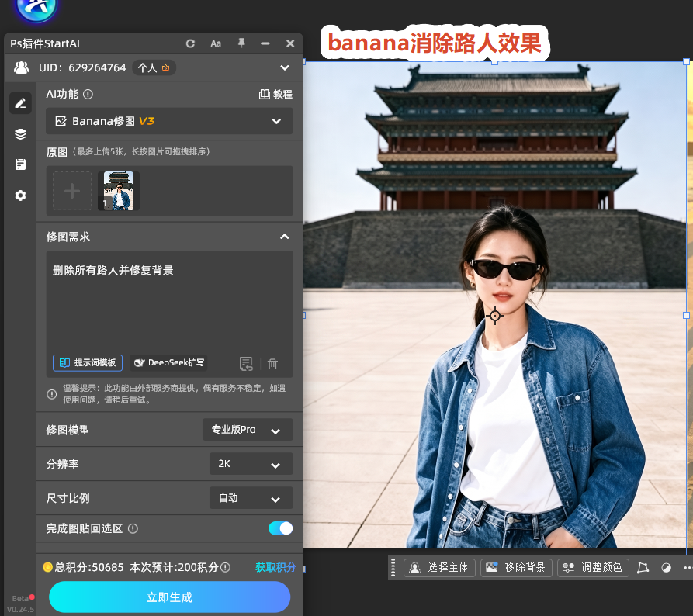The height and width of the screenshot is (616, 693).
Task: Click the 提示词模板 button
Action: 88,363
